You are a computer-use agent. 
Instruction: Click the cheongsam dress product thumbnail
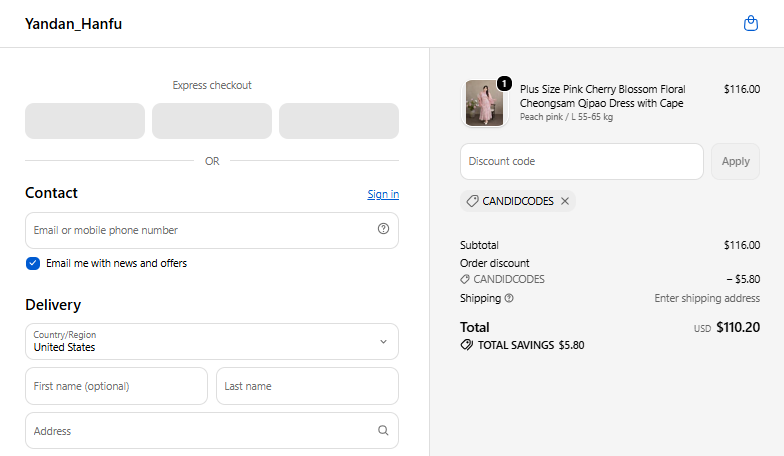coord(484,103)
